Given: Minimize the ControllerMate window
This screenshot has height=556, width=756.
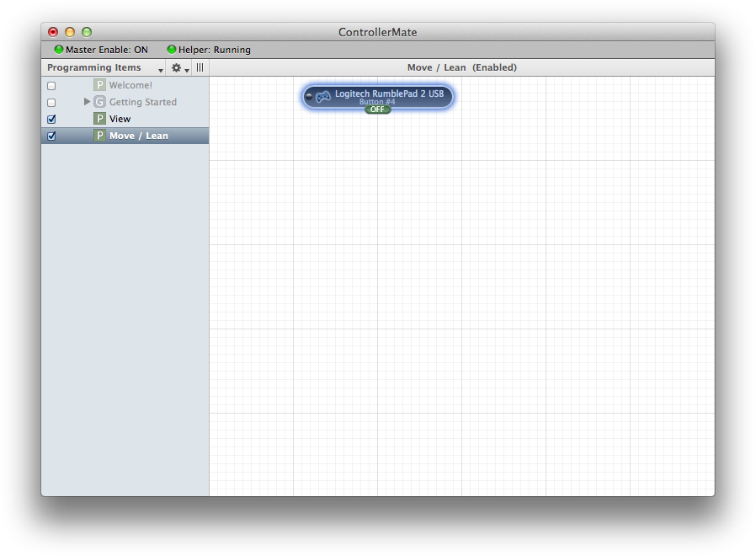Looking at the screenshot, I should (70, 32).
